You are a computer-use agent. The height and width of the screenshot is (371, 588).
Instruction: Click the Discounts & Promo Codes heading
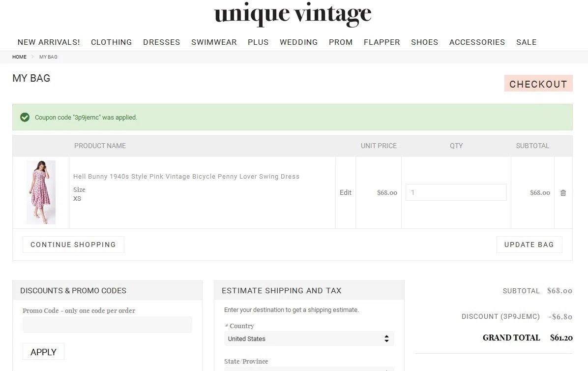pyautogui.click(x=73, y=291)
